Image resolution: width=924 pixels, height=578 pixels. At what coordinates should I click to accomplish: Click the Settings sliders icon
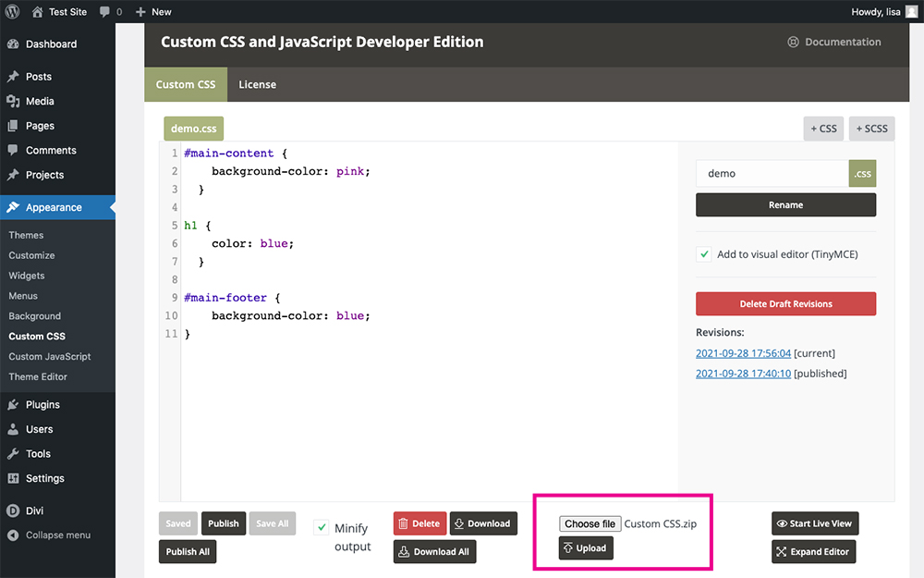[x=13, y=478]
